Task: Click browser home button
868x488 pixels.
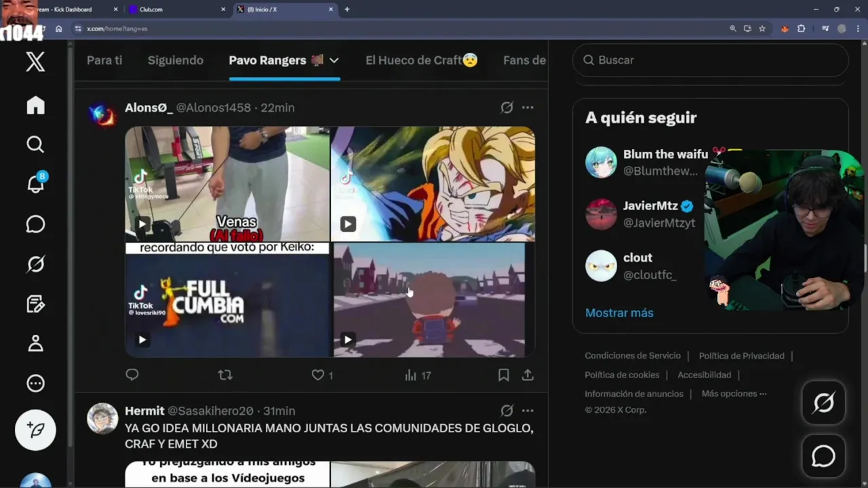Action: (x=59, y=28)
